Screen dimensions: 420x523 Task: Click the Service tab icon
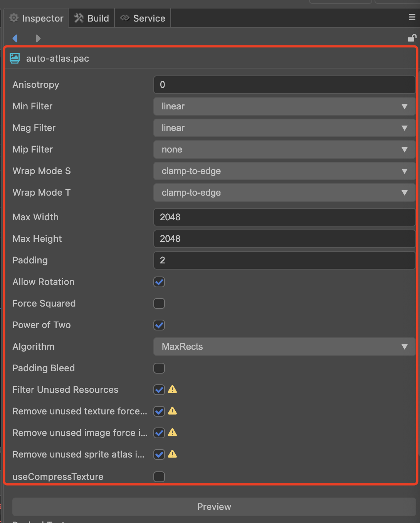(x=125, y=18)
